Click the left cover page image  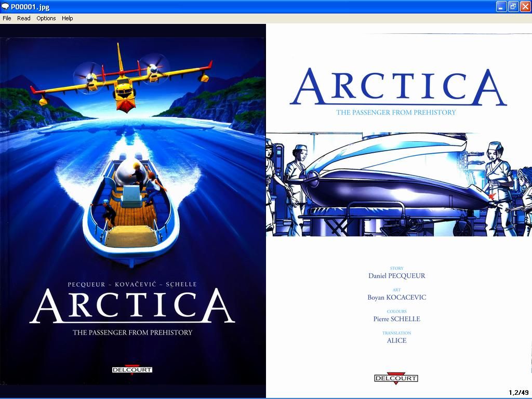[x=132, y=211]
